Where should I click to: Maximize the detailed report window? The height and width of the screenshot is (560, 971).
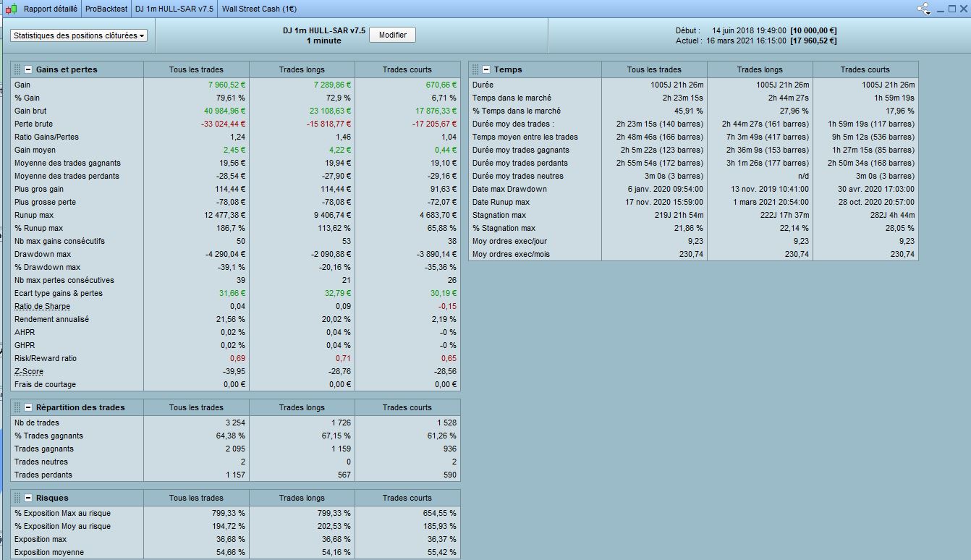pyautogui.click(x=951, y=9)
